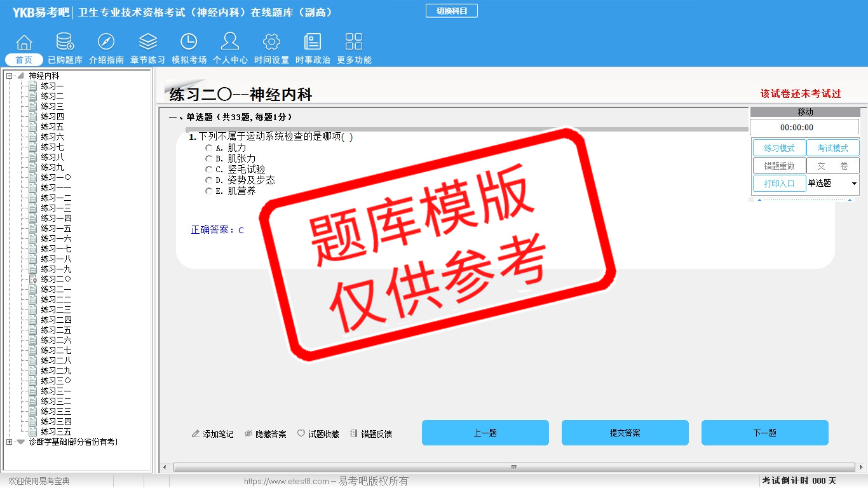868x488 pixels.
Task: Click the 首页 tab label
Action: [x=24, y=60]
